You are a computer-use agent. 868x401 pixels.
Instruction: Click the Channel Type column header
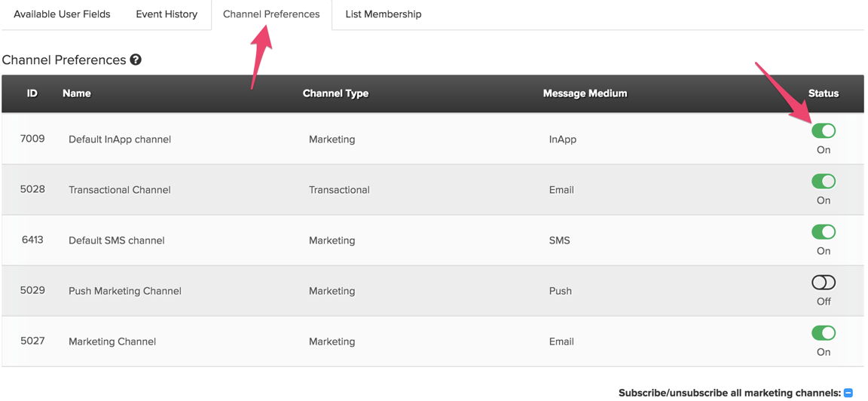tap(335, 93)
